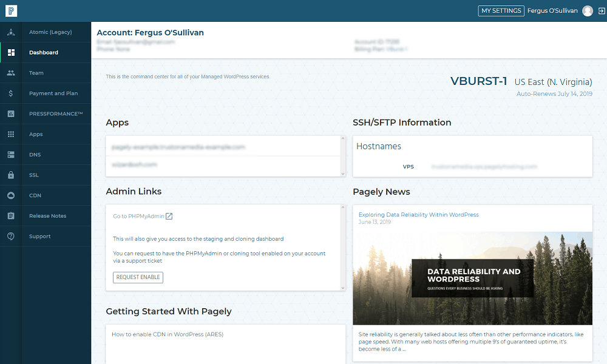Go to the CDN menu item
Image resolution: width=607 pixels, height=364 pixels.
[x=35, y=195]
